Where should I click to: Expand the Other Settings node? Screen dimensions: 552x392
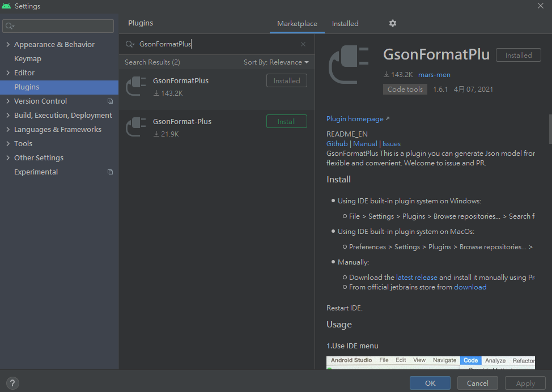(x=8, y=157)
